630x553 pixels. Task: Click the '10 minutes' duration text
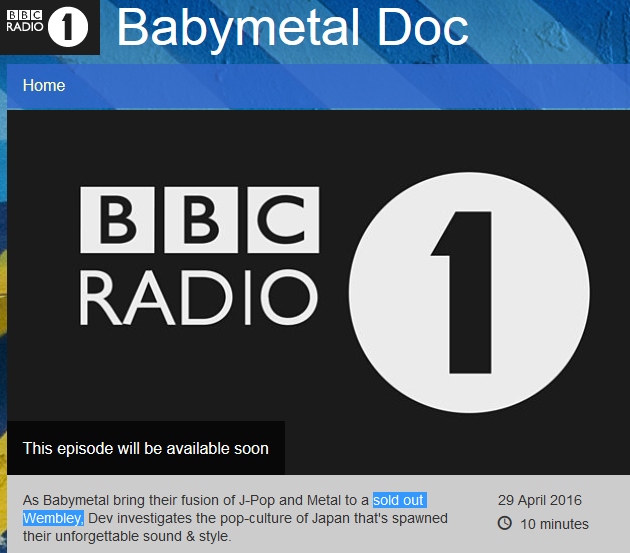click(554, 524)
